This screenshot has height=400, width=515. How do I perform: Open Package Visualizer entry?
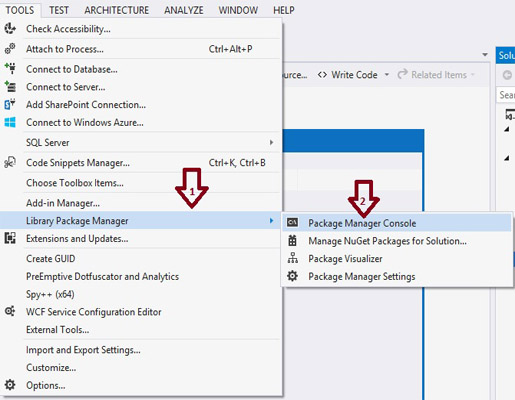(x=397, y=258)
